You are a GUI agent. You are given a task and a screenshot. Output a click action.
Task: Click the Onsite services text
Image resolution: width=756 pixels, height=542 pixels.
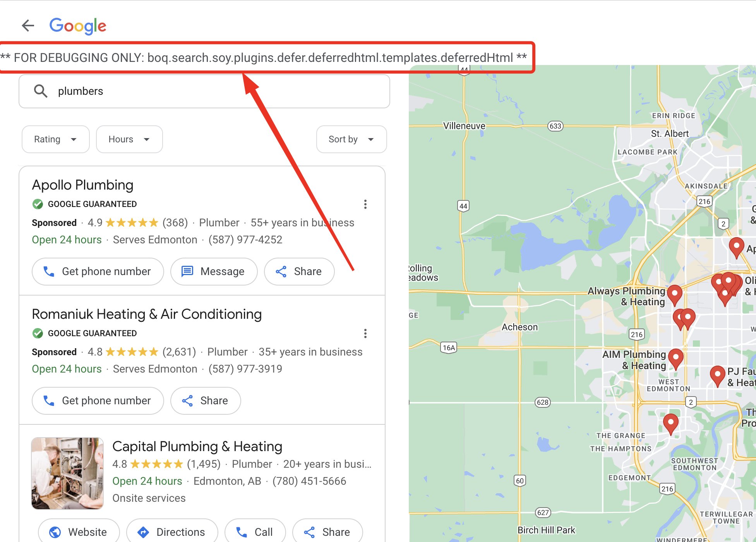pyautogui.click(x=149, y=498)
